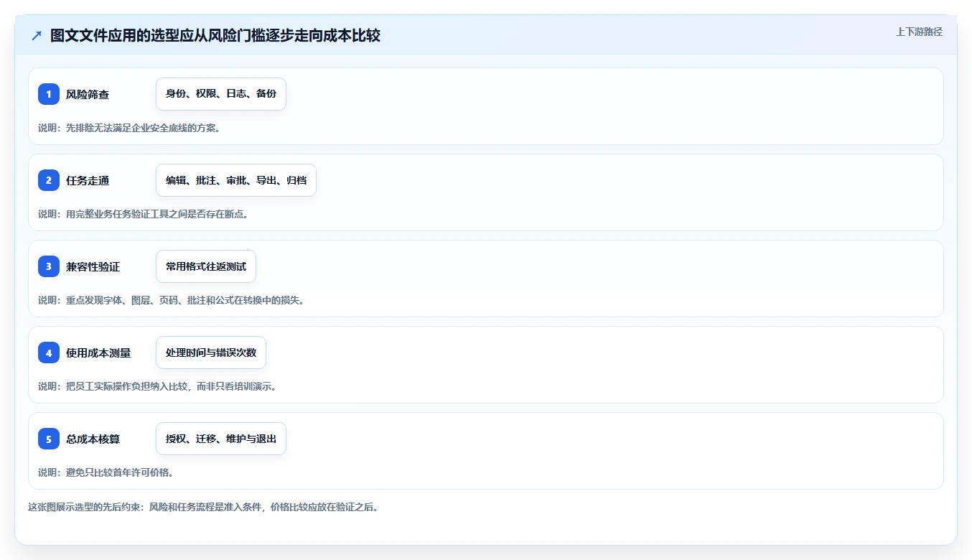Click the note about 字体、图层、页码 conversion loss

172,300
